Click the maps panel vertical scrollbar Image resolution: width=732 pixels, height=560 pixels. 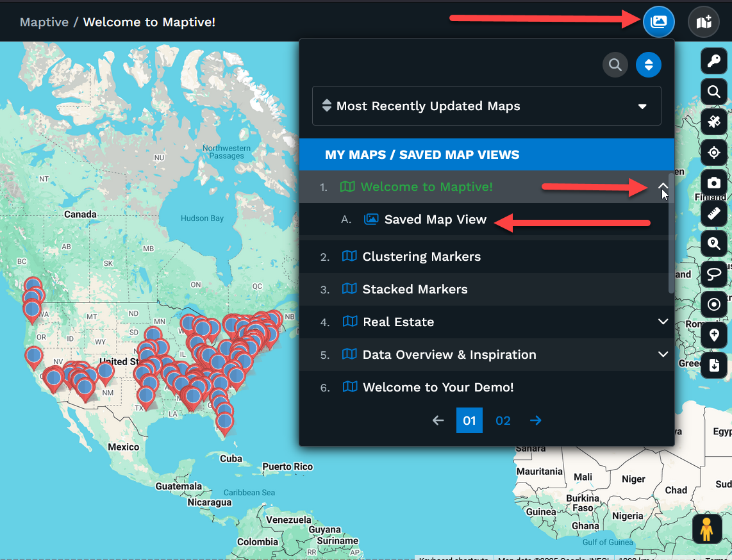click(x=671, y=233)
